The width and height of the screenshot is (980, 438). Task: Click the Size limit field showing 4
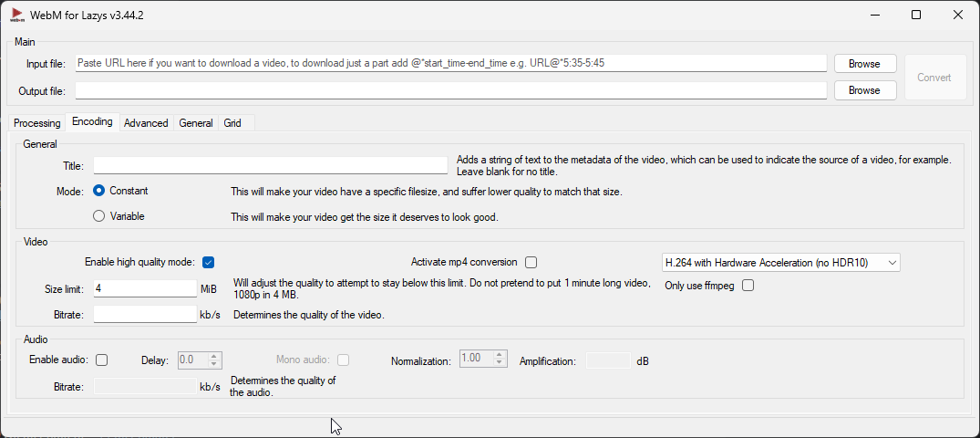pos(145,288)
